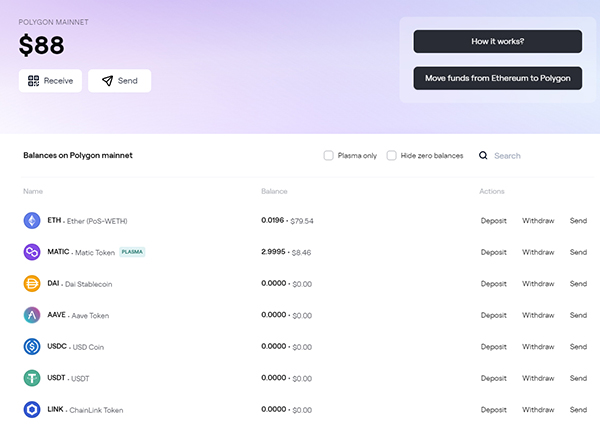
Task: Send DAI using row link
Action: click(x=578, y=284)
